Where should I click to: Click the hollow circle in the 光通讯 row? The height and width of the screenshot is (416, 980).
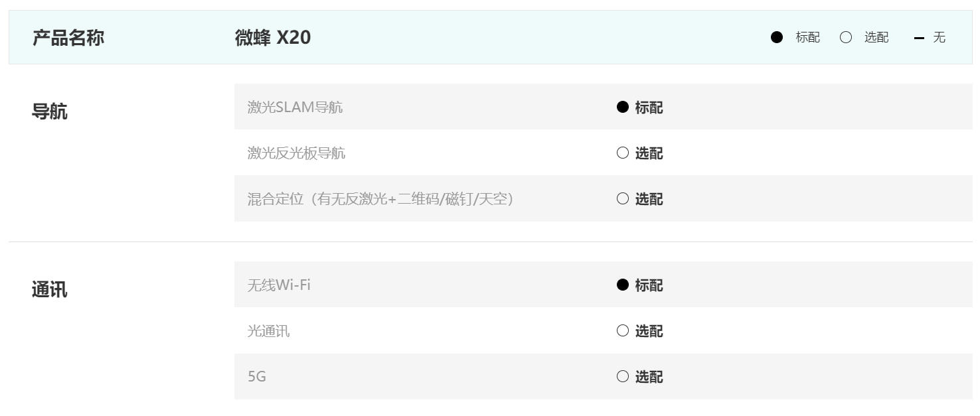(622, 330)
